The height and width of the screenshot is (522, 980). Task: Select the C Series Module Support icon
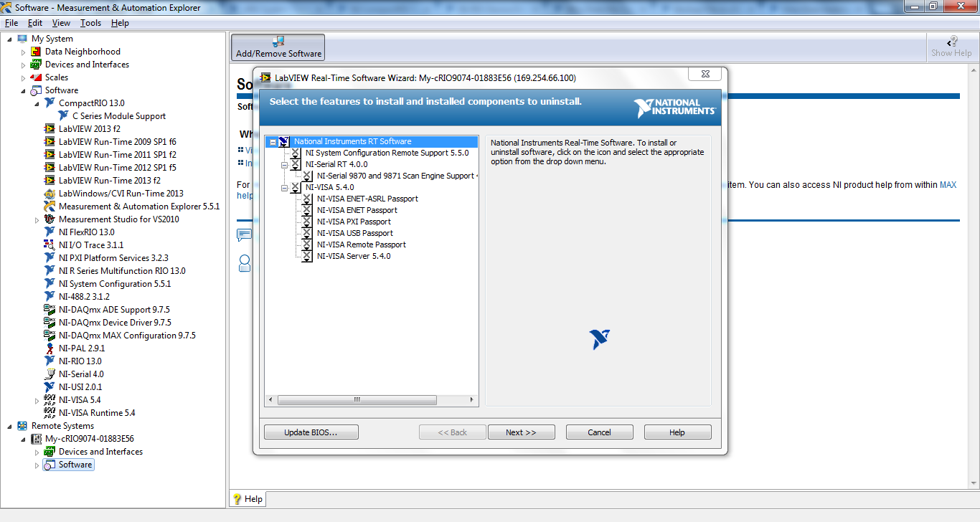63,116
